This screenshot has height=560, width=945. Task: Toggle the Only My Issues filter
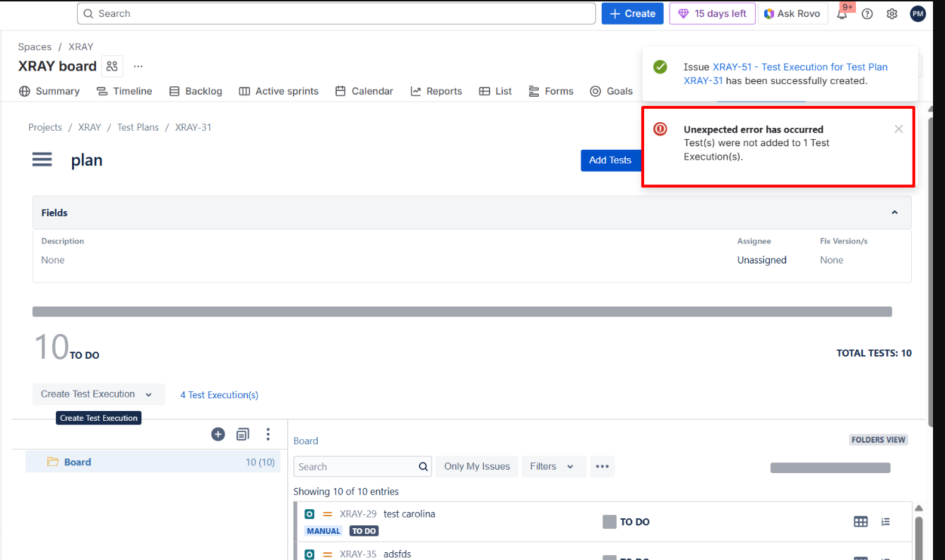click(477, 467)
